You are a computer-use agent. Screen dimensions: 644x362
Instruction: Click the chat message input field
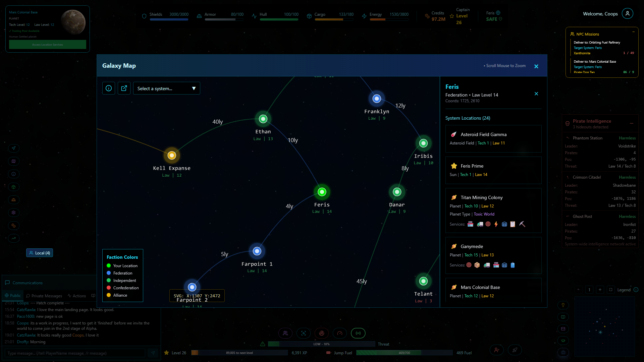75,353
